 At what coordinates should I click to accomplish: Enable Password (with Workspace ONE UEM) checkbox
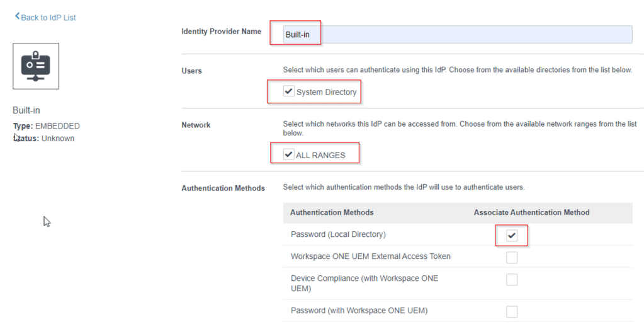512,311
